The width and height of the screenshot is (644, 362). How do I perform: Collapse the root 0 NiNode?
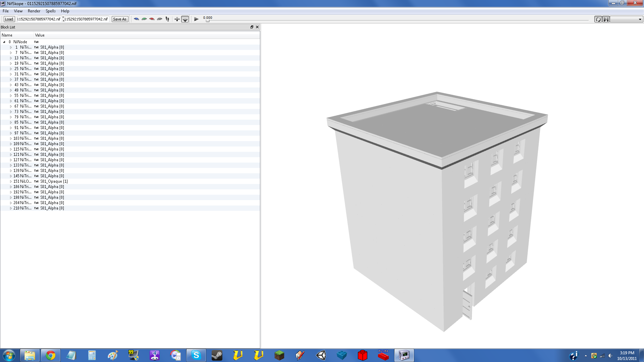[x=4, y=42]
